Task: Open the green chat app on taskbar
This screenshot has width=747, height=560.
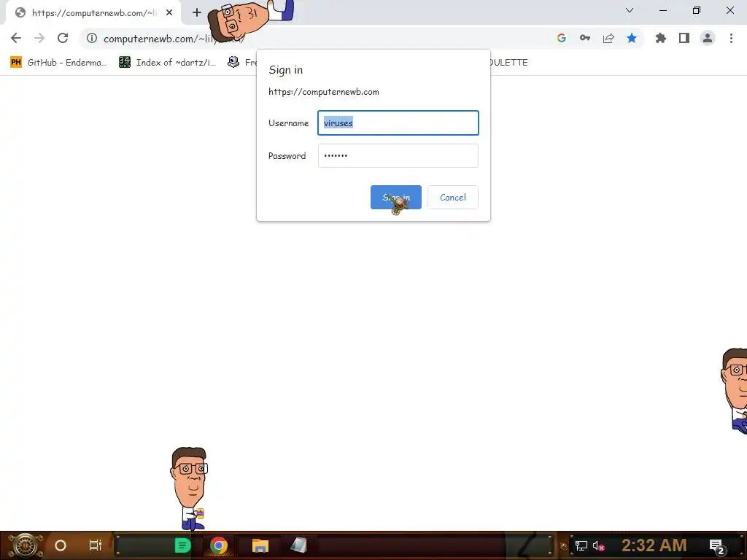Action: click(182, 545)
